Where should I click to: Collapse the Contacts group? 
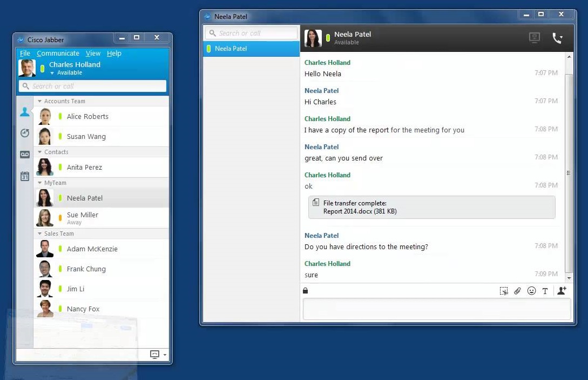click(40, 152)
